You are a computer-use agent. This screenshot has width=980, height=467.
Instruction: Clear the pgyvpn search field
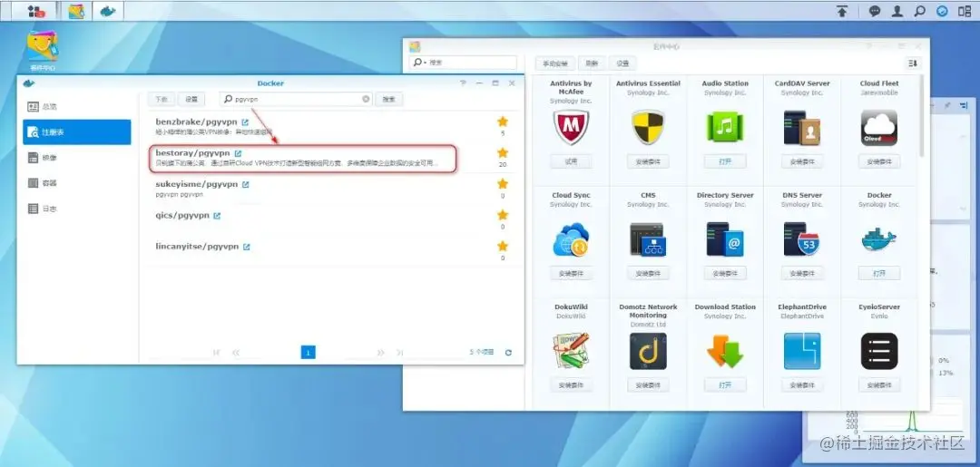point(366,99)
